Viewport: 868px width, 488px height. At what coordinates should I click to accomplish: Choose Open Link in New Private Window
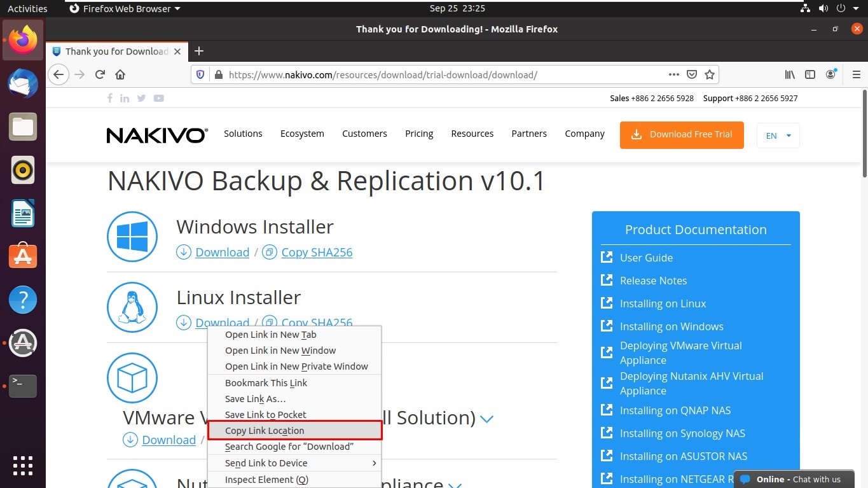(x=294, y=366)
